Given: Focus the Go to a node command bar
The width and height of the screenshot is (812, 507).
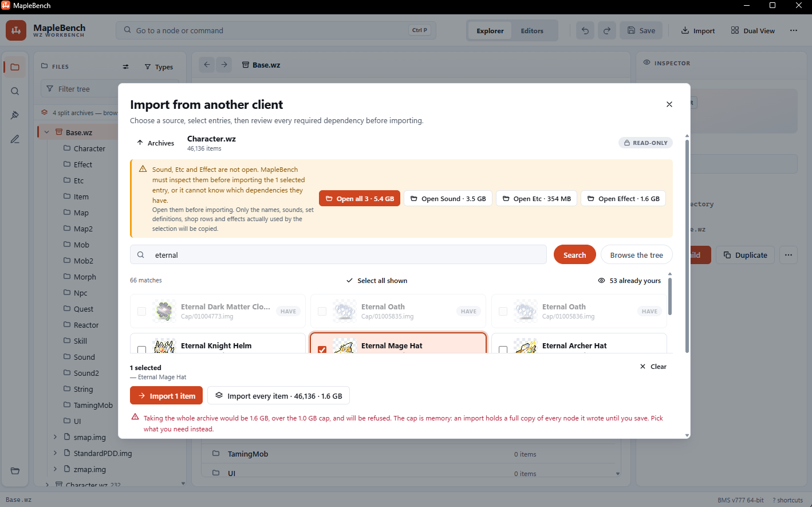Looking at the screenshot, I should coord(276,30).
